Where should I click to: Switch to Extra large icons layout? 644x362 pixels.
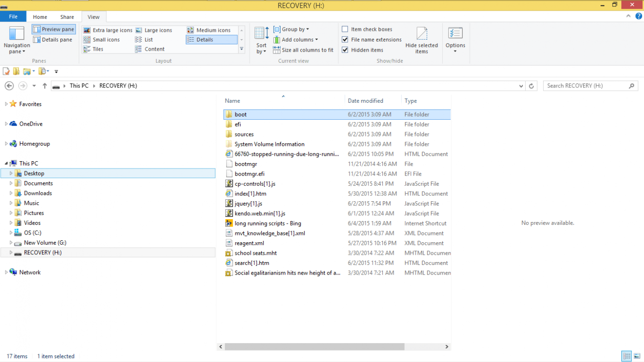(108, 30)
